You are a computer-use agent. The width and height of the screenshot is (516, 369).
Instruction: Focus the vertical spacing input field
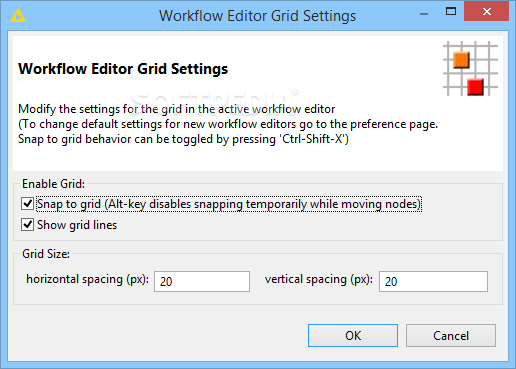pos(433,281)
